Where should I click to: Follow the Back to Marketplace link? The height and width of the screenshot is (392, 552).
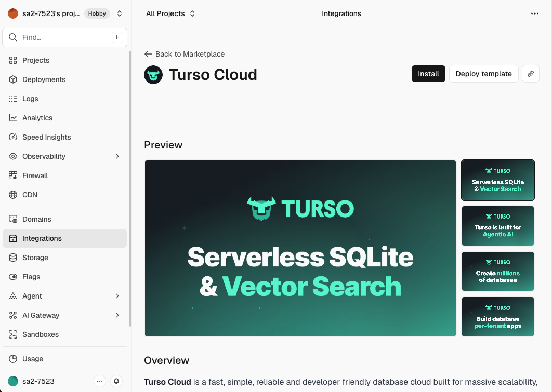pyautogui.click(x=185, y=54)
